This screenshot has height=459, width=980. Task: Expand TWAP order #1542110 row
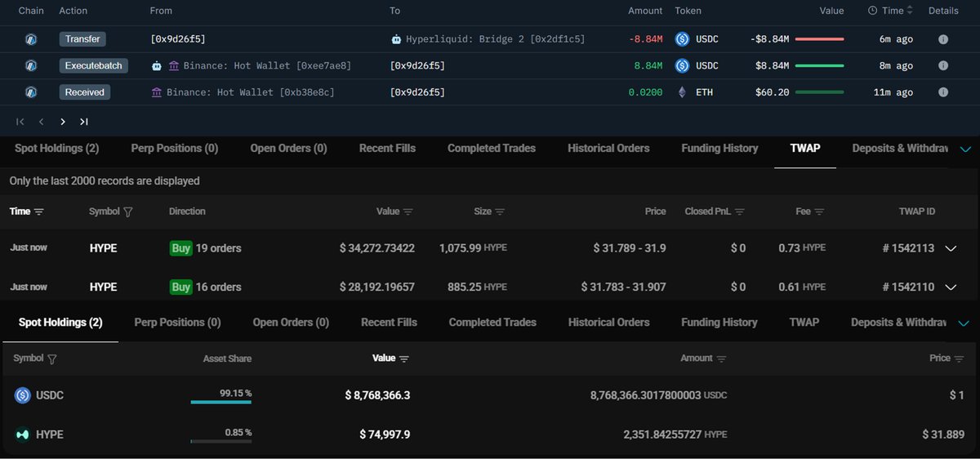point(951,287)
